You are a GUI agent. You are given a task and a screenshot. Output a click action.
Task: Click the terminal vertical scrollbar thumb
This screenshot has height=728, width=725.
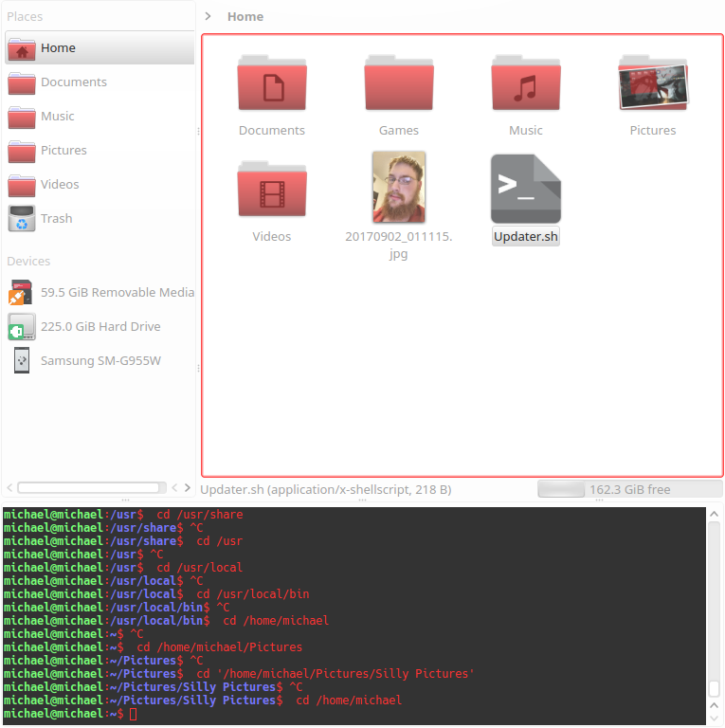[x=715, y=688]
